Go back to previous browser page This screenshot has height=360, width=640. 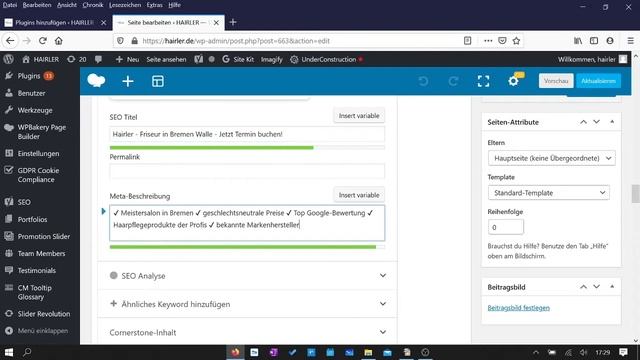pos(10,41)
